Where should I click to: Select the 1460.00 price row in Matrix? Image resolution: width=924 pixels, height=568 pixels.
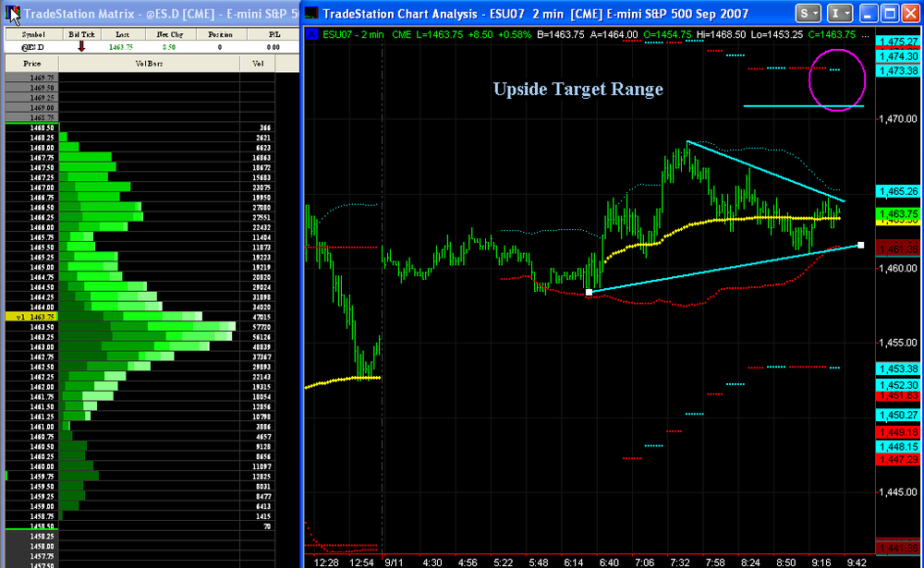(x=31, y=466)
